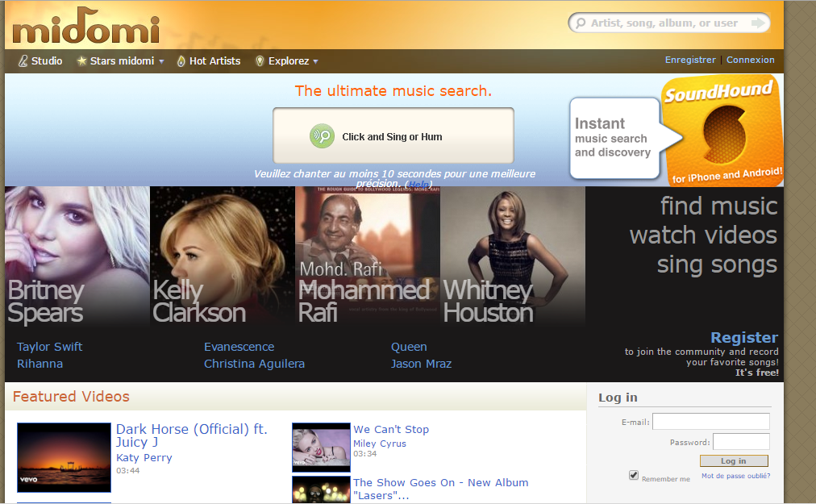This screenshot has width=816, height=504.
Task: Click the green sing-or-hum microphone icon
Action: coord(323,136)
